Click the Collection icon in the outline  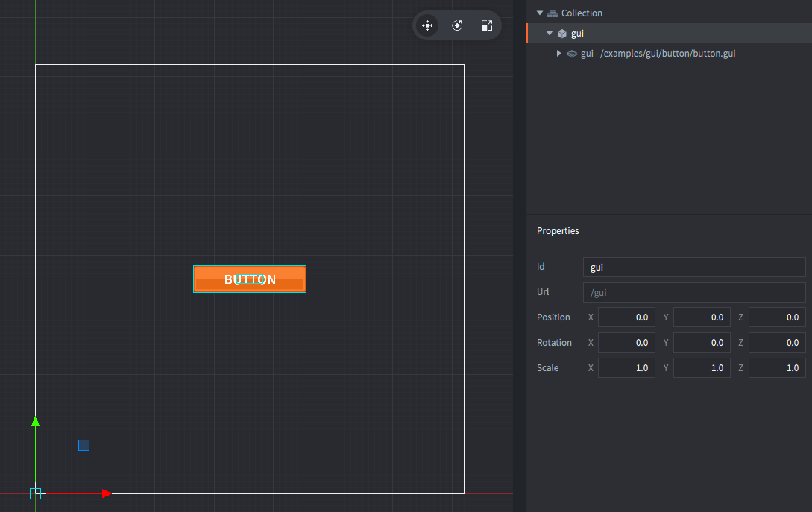coord(553,13)
